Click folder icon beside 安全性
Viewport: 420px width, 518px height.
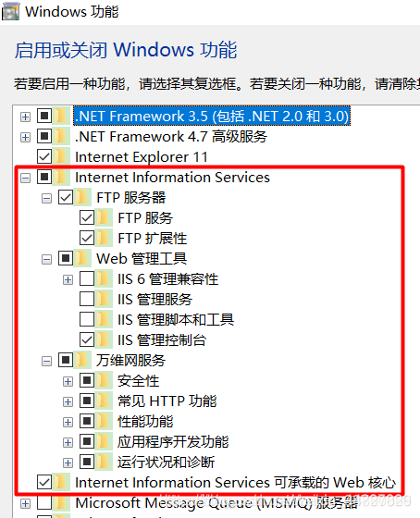105,380
